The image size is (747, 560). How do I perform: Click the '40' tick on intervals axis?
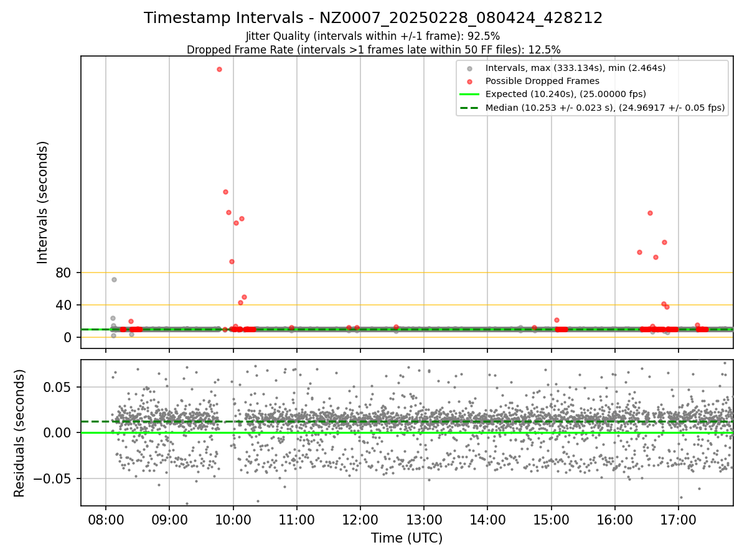pos(64,305)
